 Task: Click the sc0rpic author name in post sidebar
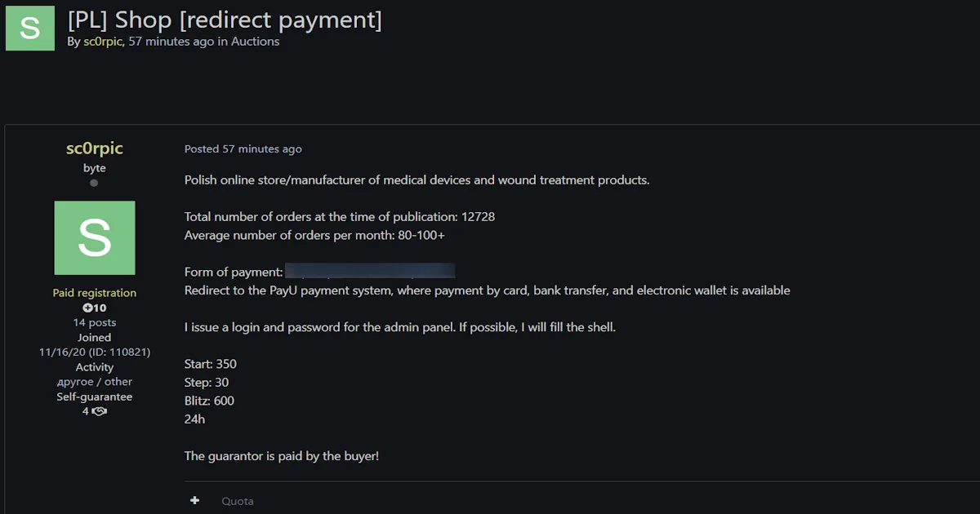(95, 148)
